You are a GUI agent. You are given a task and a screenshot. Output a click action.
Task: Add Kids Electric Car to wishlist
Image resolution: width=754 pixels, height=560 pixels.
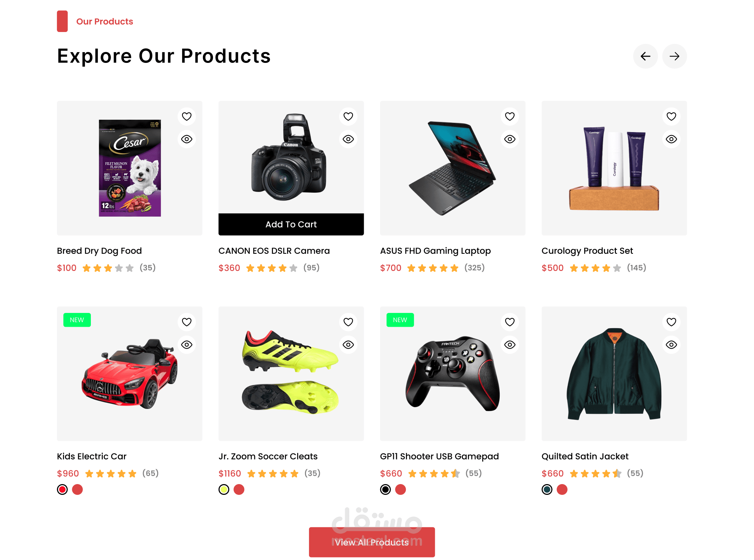click(187, 322)
